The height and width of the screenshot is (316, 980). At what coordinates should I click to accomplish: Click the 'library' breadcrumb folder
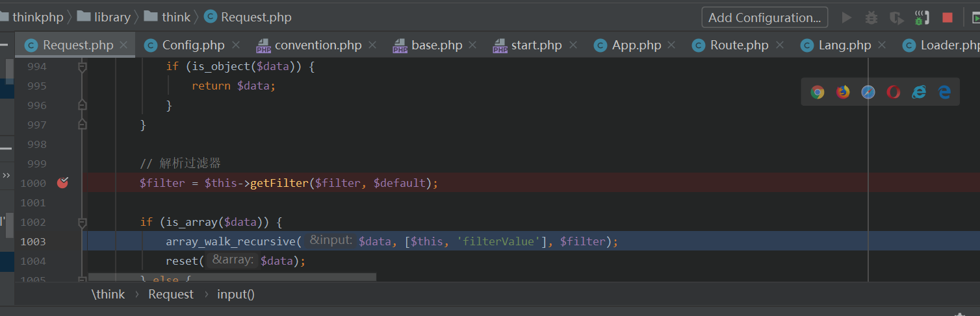pyautogui.click(x=112, y=18)
